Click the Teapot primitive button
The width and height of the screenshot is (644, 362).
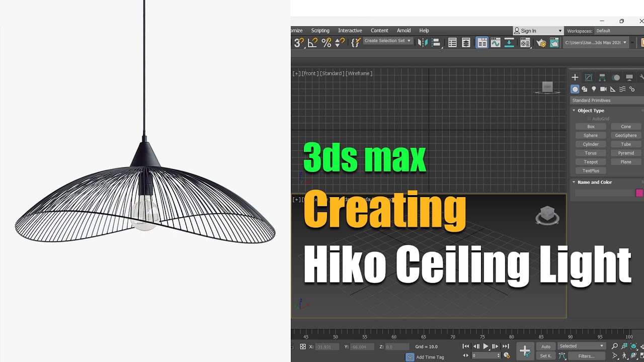[x=591, y=162]
